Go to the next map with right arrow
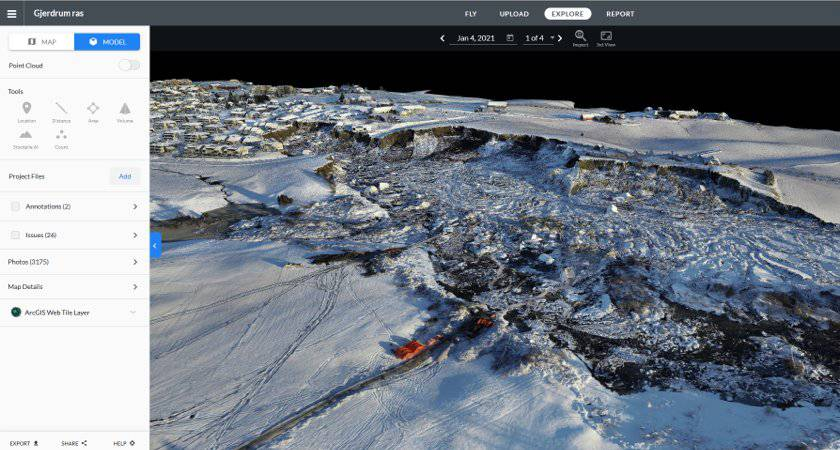 tap(560, 38)
